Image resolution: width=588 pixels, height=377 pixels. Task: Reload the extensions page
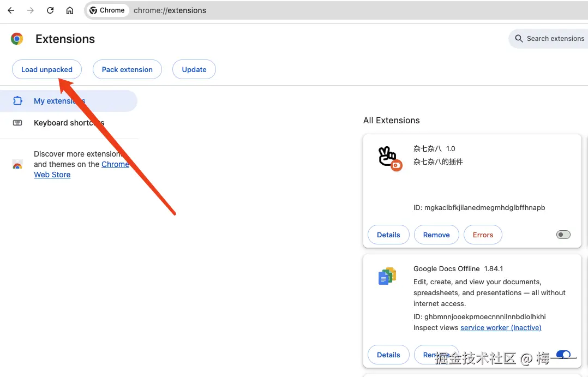[x=50, y=10]
